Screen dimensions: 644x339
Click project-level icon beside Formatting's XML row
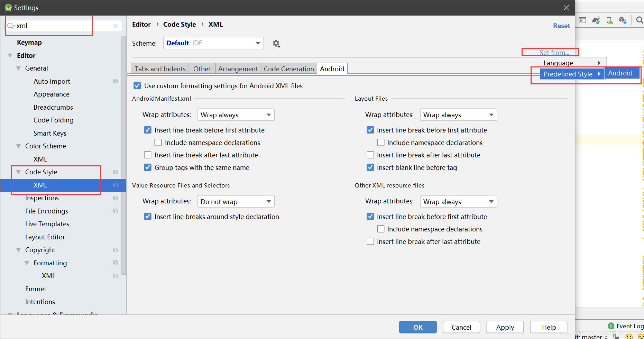pyautogui.click(x=116, y=276)
